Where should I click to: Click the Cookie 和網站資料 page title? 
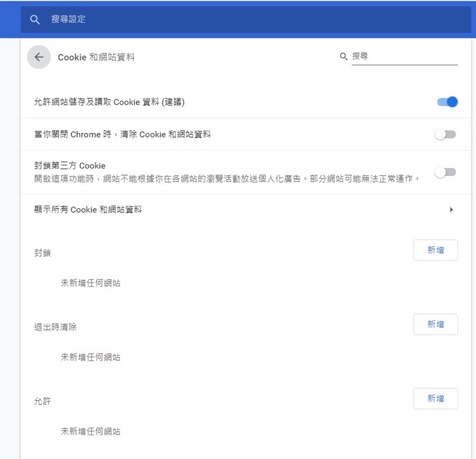pos(96,57)
